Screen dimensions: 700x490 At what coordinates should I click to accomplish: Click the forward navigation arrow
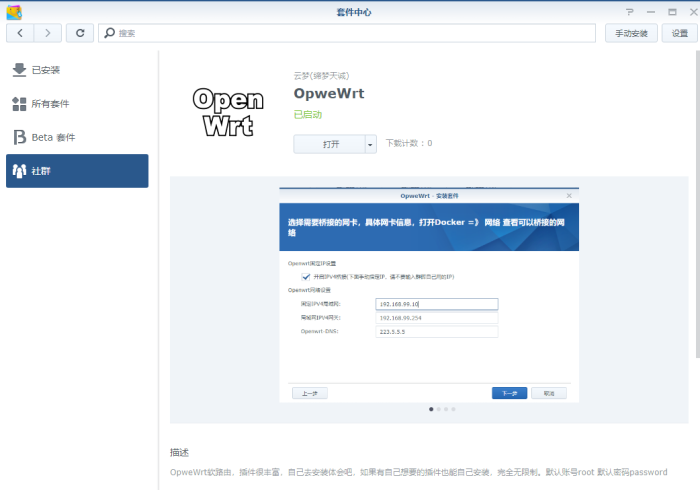[x=47, y=33]
